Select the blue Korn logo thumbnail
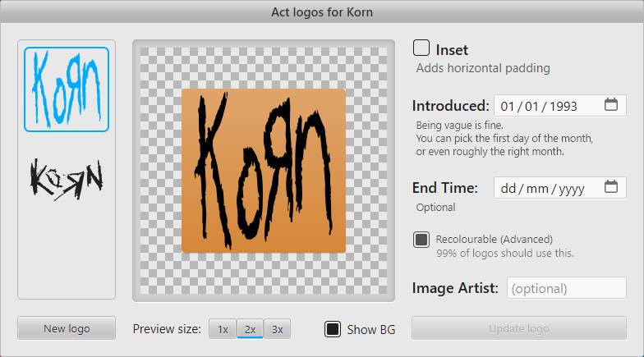The image size is (644, 357). point(67,89)
